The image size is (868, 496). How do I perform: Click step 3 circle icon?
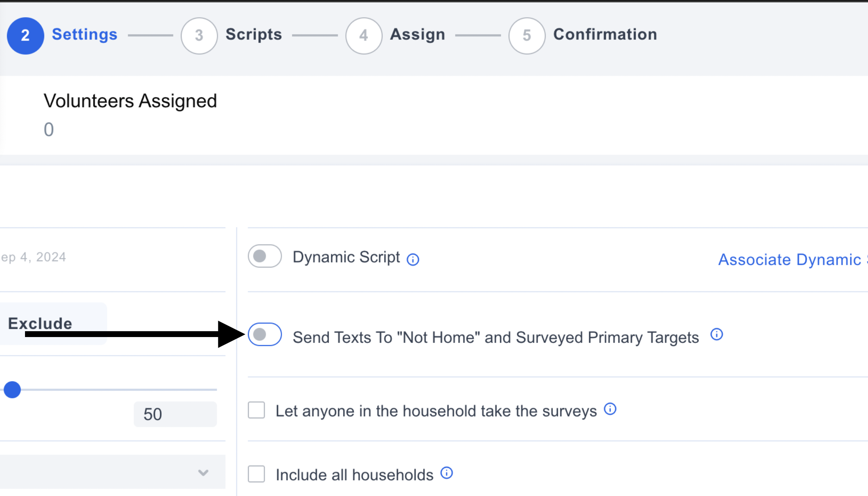point(199,36)
